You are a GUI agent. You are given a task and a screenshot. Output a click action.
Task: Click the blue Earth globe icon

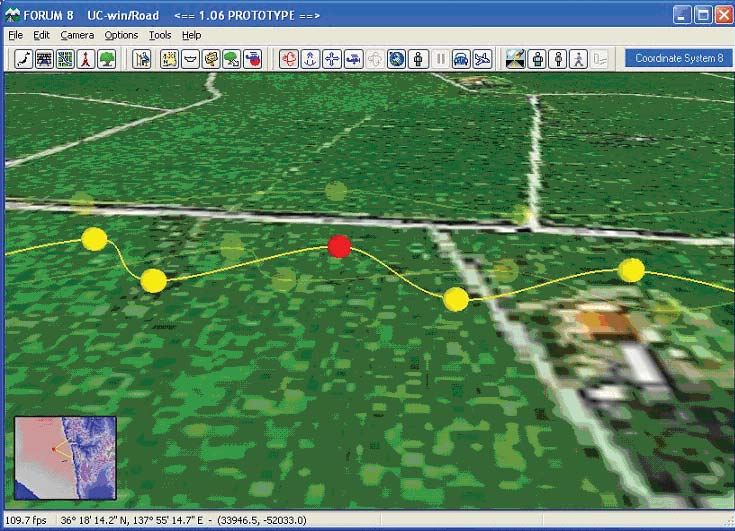coord(397,60)
